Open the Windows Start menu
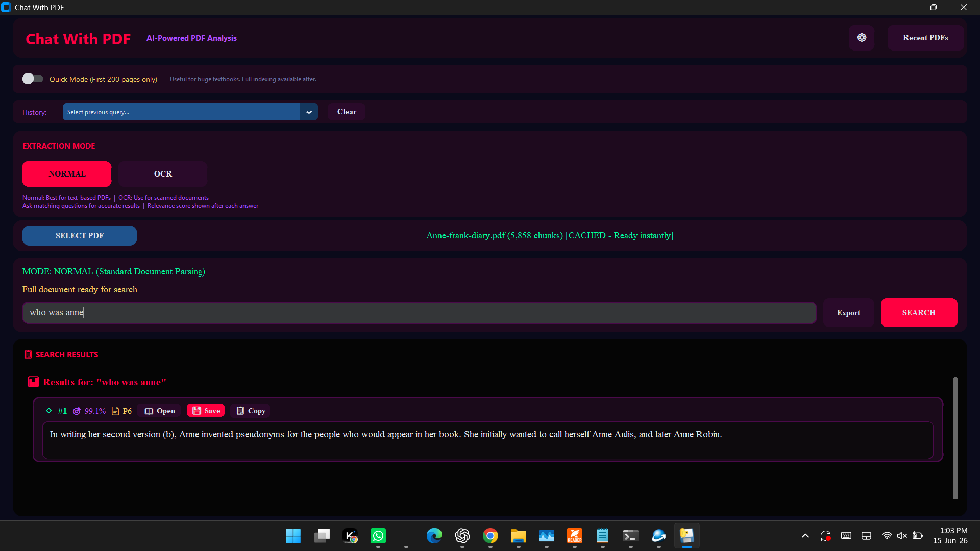Screen dimensions: 980x551 293,536
